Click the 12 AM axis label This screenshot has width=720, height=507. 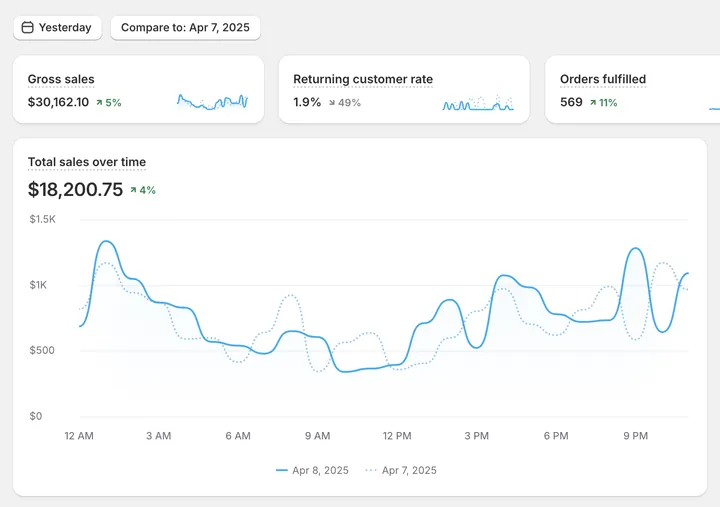tap(79, 436)
